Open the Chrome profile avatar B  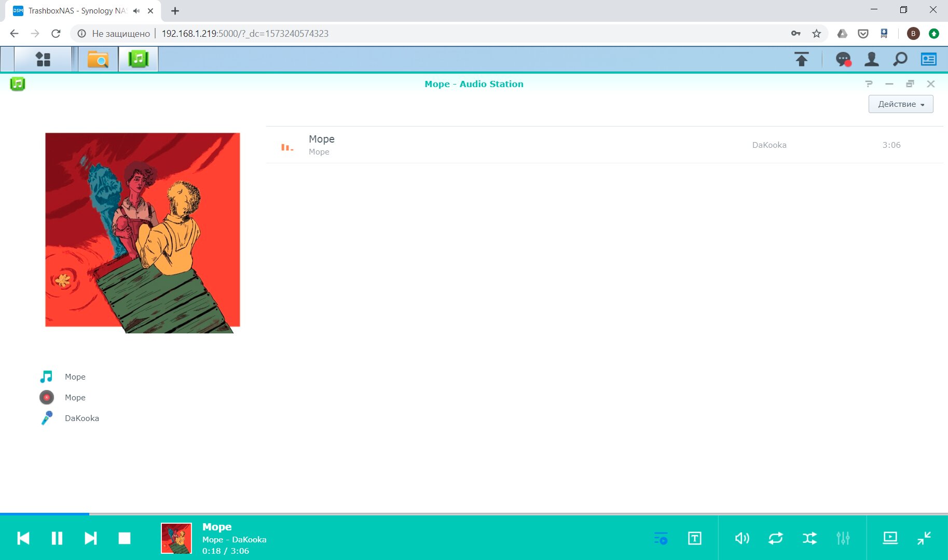913,34
